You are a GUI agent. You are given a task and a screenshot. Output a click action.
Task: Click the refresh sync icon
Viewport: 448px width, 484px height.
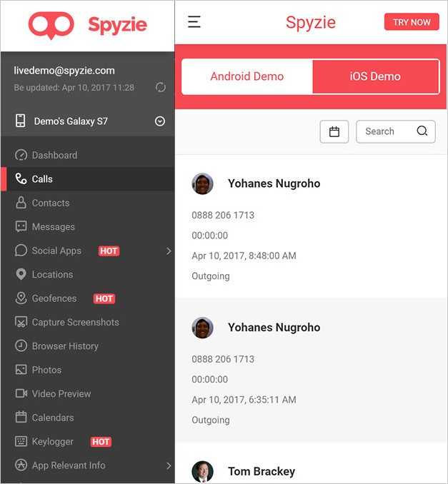coord(161,87)
